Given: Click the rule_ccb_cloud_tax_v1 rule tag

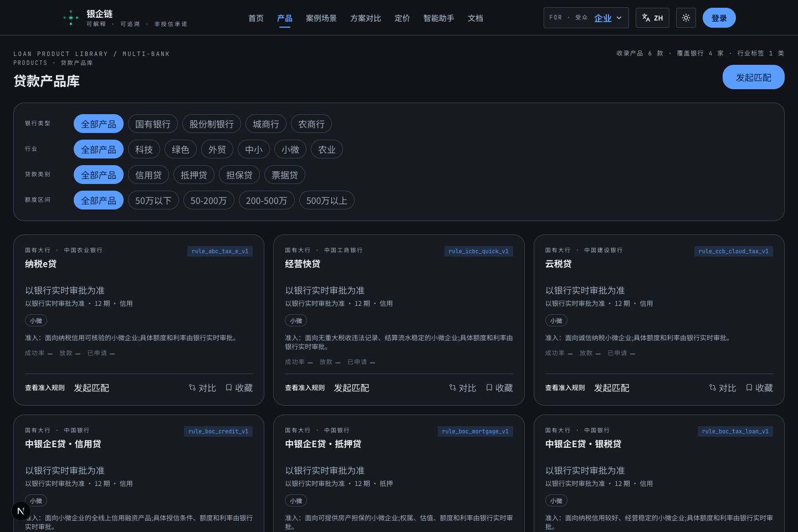Looking at the screenshot, I should [x=734, y=251].
